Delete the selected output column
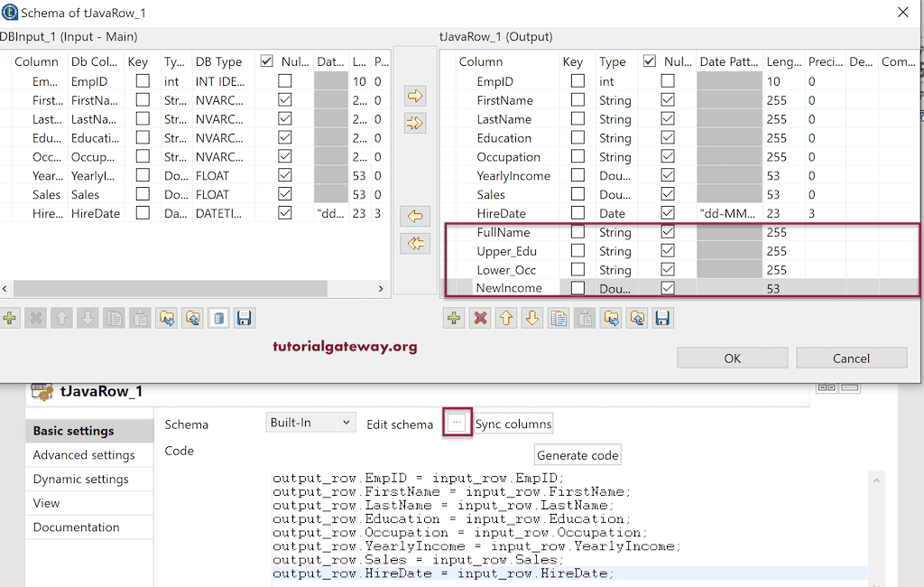Image resolution: width=924 pixels, height=587 pixels. (479, 317)
